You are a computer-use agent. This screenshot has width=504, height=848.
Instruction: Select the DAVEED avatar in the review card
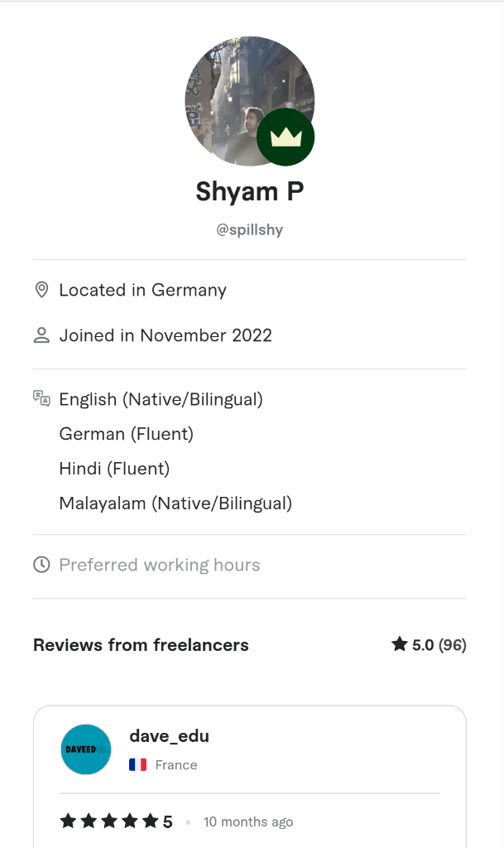click(85, 749)
